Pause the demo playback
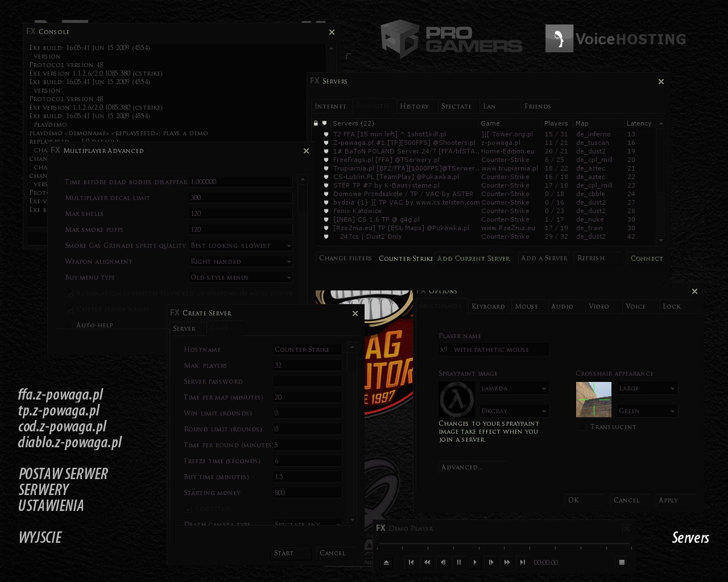The image size is (728, 582). coord(459,562)
